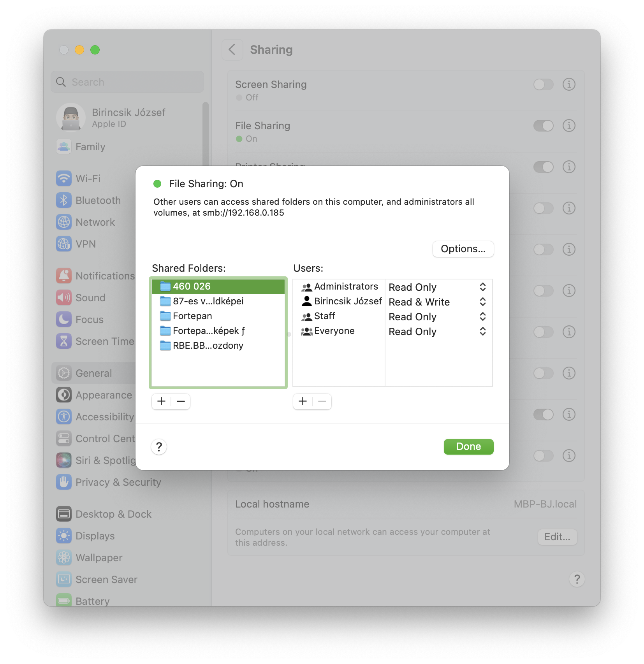Open Control Center in the sidebar
Screen dimensions: 644x664
[95, 439]
